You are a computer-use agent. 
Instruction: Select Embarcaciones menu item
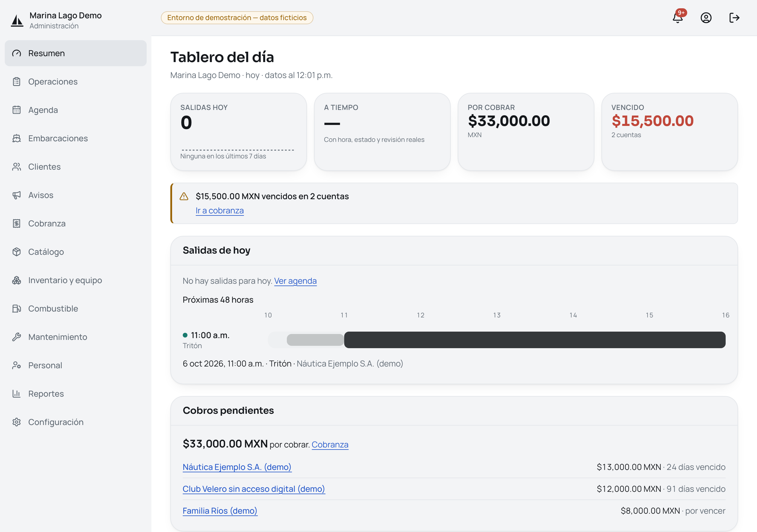pos(75,138)
